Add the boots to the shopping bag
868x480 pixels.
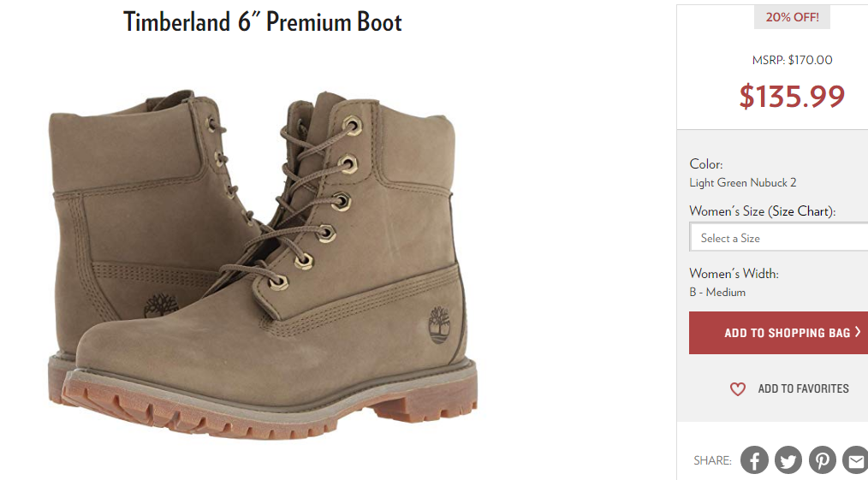click(779, 332)
